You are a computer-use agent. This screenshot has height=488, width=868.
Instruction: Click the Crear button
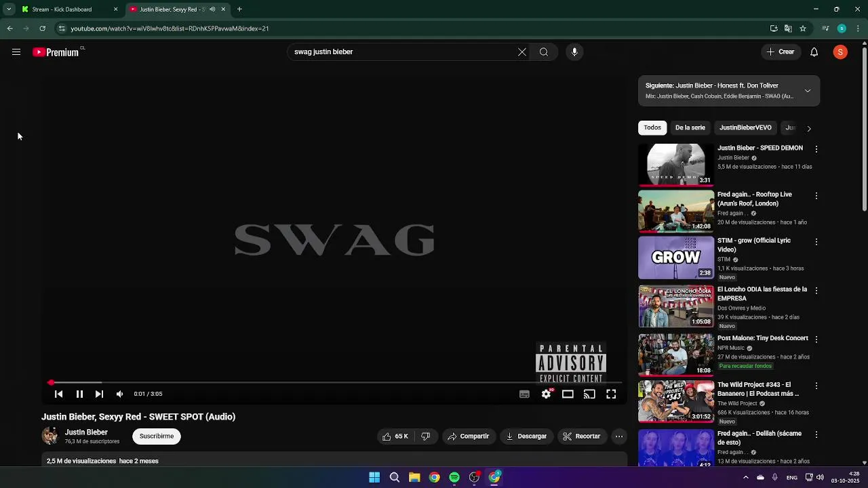[781, 52]
